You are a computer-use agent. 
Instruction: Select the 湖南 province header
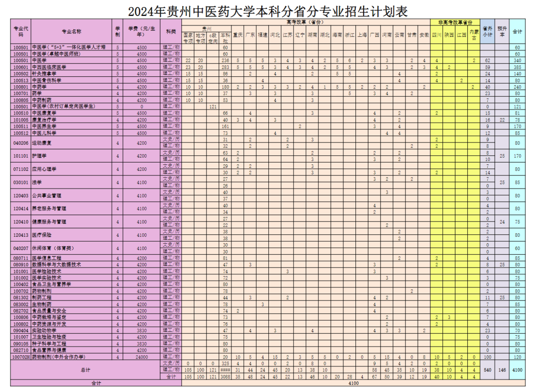(312, 35)
